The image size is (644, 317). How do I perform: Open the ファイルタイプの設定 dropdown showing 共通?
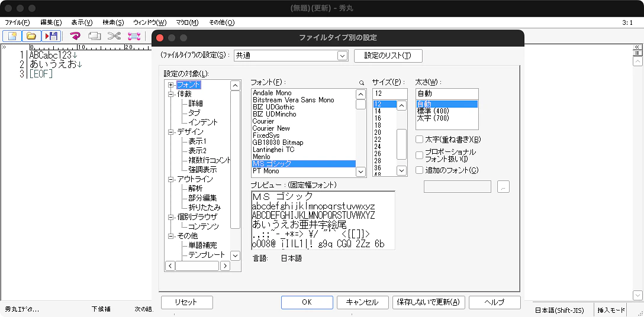pos(291,56)
